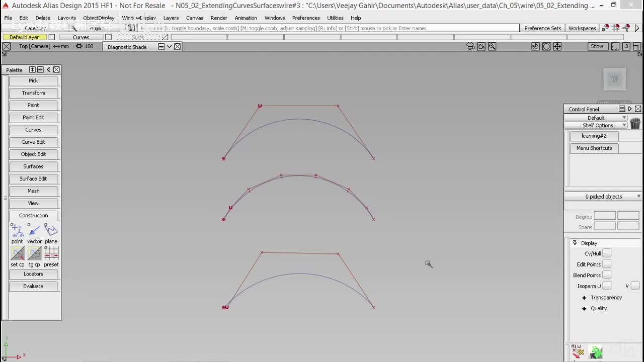Open the Curve Edit palette tab
Screen dimensions: 644x362
(x=33, y=142)
